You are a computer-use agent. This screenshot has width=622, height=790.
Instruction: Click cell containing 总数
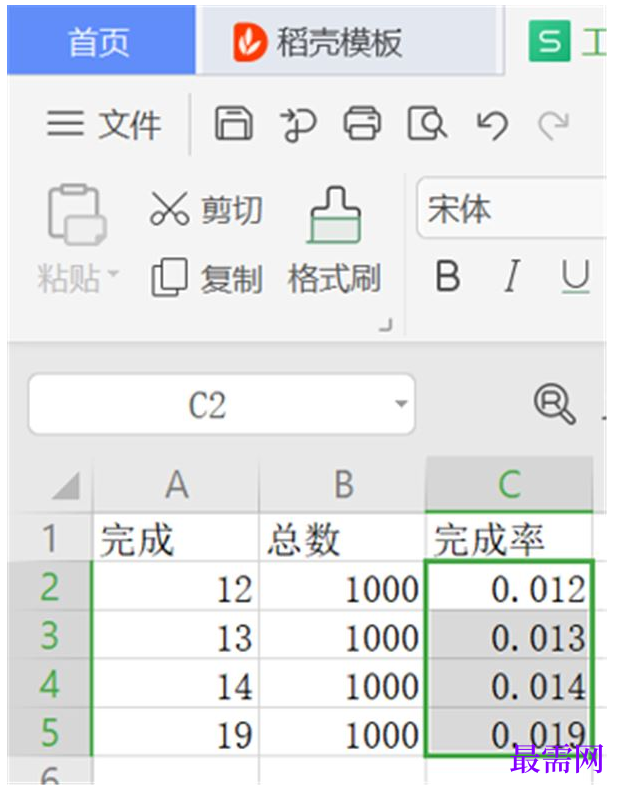pos(342,538)
